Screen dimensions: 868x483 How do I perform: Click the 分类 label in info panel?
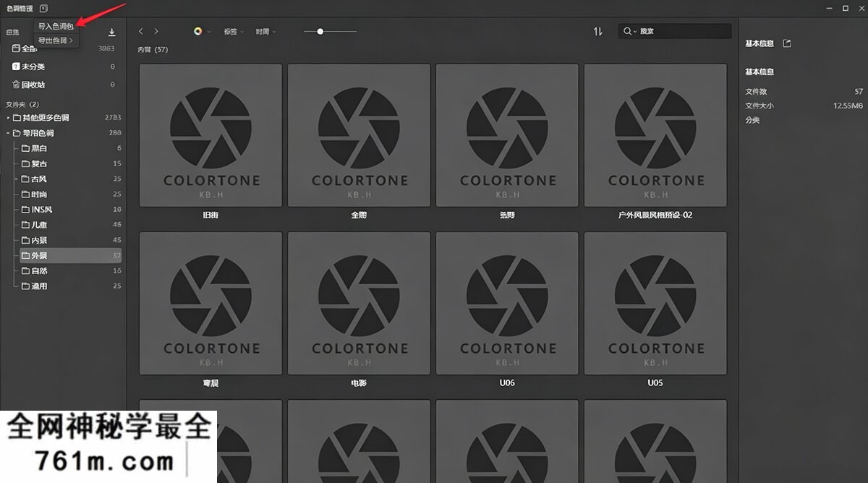click(753, 120)
